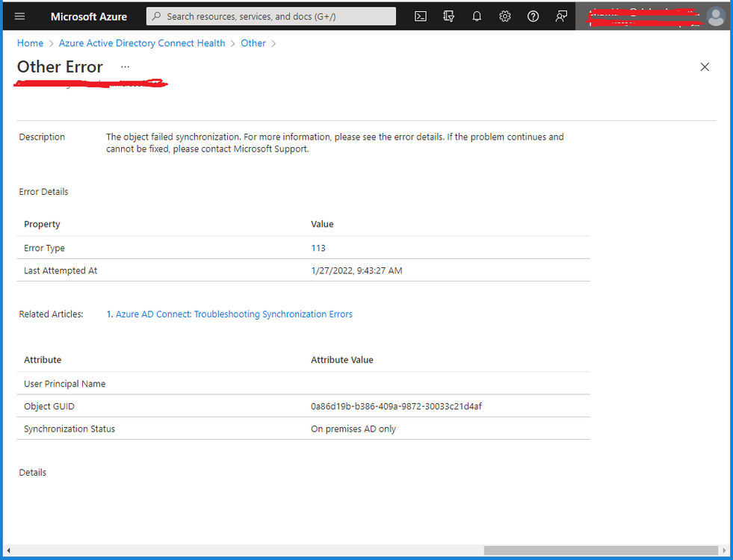Select the GUID value 0a86d19b-b386-409a-9872-30033c21d4af

[396, 406]
